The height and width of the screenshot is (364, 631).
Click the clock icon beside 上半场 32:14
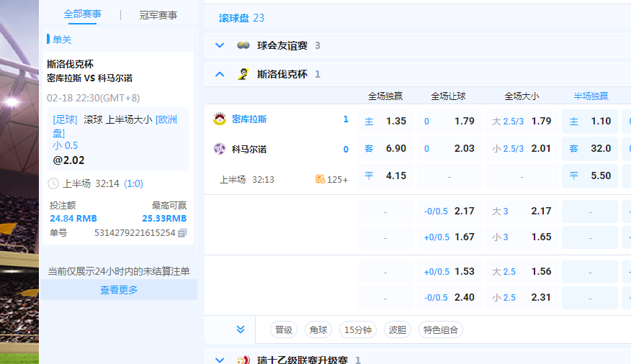(53, 183)
